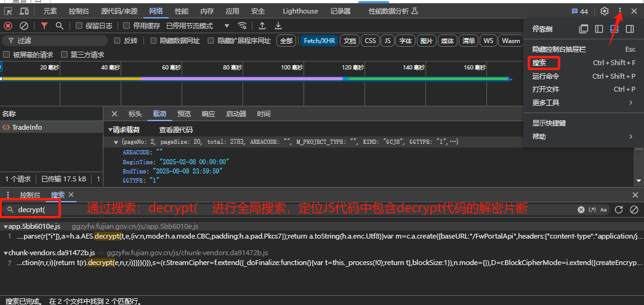
Task: Open network search magnifier icon
Action: click(60, 26)
